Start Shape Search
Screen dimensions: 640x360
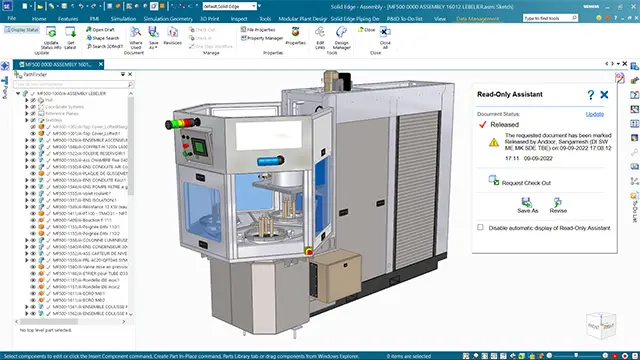point(102,38)
